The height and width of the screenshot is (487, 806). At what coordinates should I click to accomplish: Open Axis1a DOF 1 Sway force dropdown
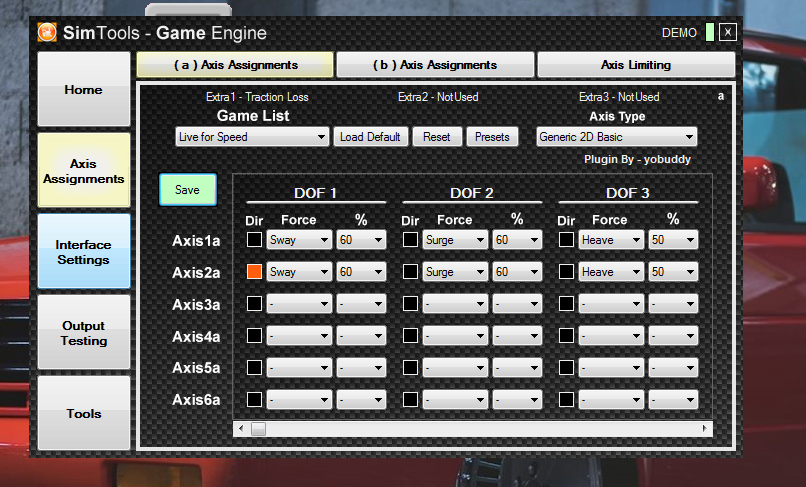(299, 240)
